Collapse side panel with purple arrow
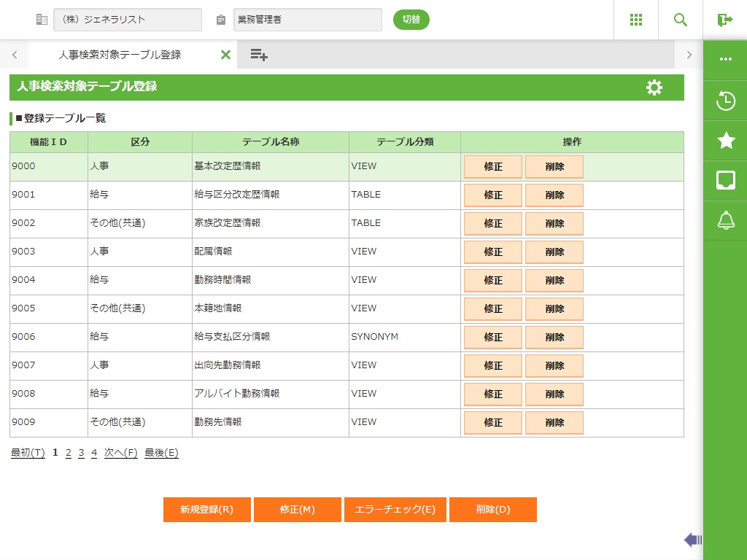 tap(692, 540)
